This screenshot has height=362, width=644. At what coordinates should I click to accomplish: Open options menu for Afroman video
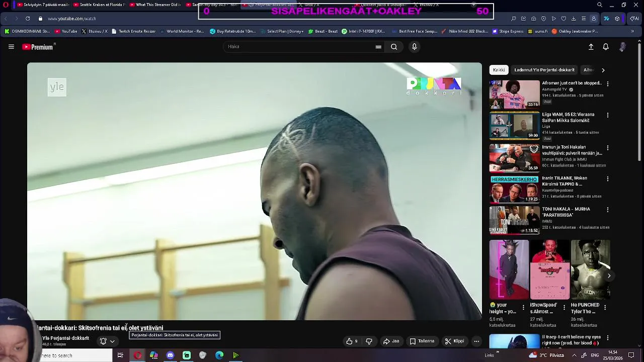pyautogui.click(x=607, y=84)
